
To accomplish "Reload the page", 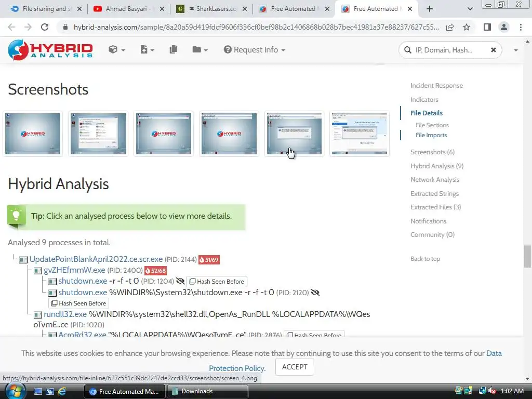I will [x=45, y=27].
